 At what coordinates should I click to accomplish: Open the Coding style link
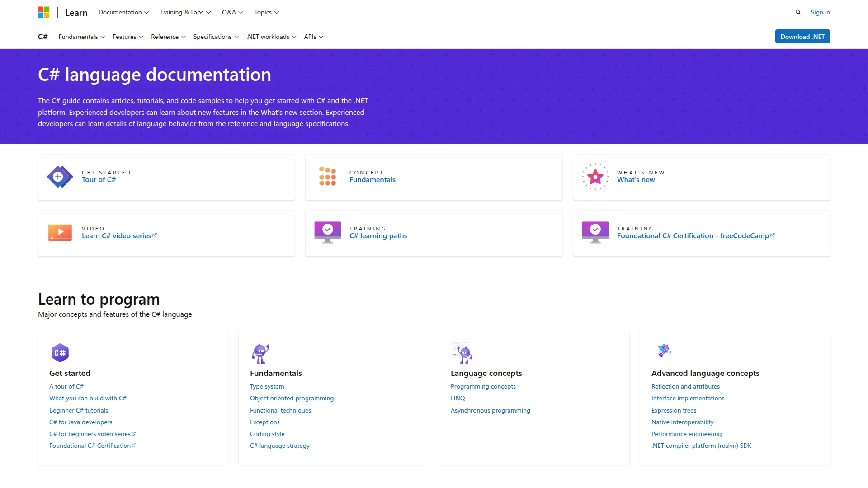click(x=267, y=434)
